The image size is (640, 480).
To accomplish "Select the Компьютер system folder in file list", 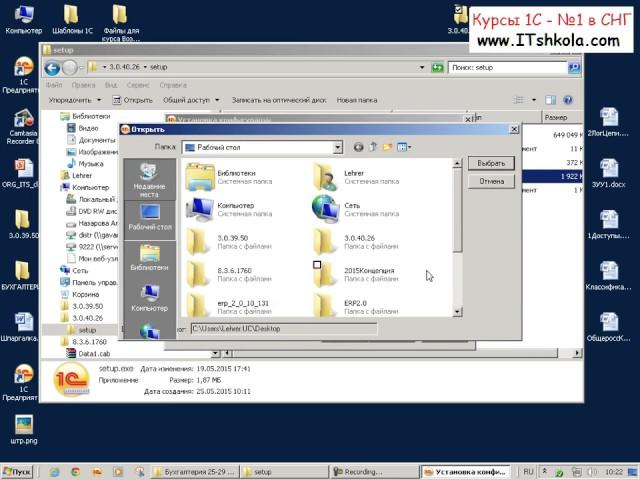I will (x=229, y=209).
